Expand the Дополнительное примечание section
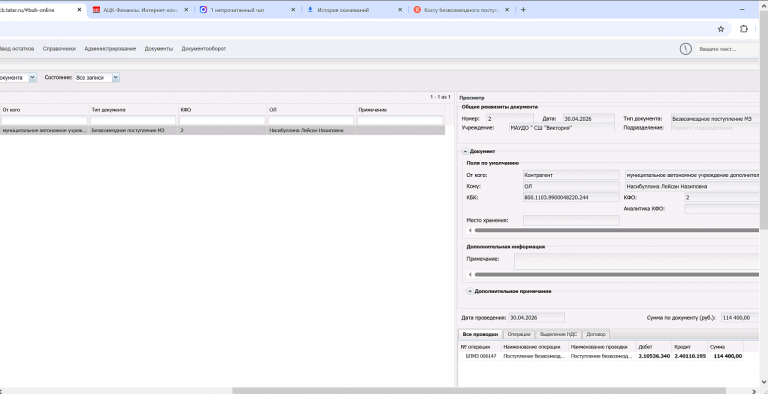Screen dimensions: 768x394 [x=470, y=291]
